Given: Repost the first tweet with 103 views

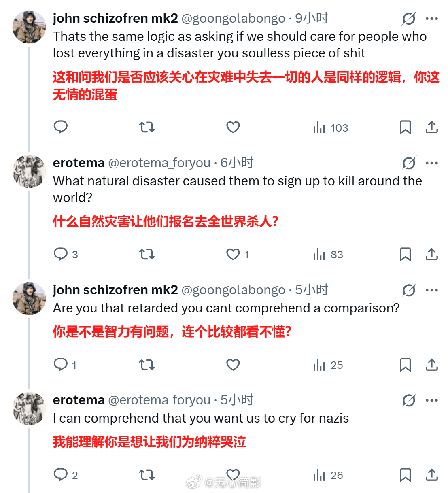Looking at the screenshot, I should point(147,127).
